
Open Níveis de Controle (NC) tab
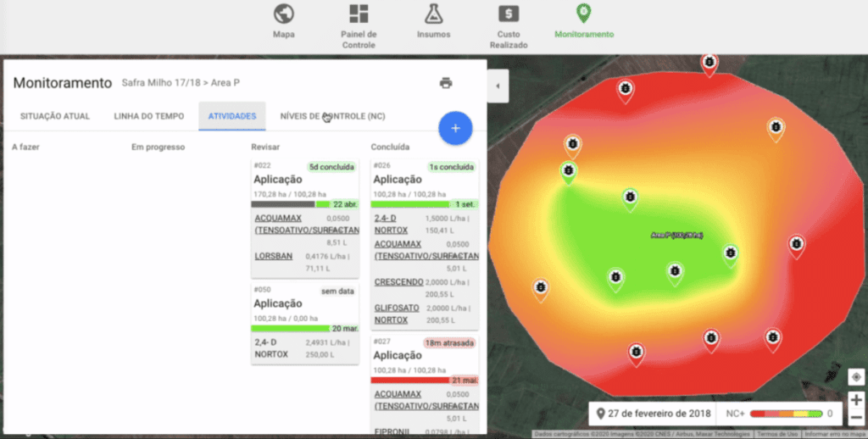(332, 116)
